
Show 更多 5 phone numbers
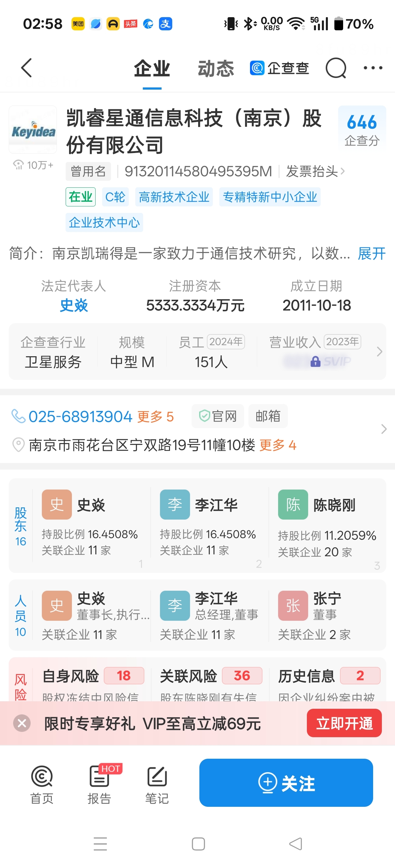[x=156, y=417]
